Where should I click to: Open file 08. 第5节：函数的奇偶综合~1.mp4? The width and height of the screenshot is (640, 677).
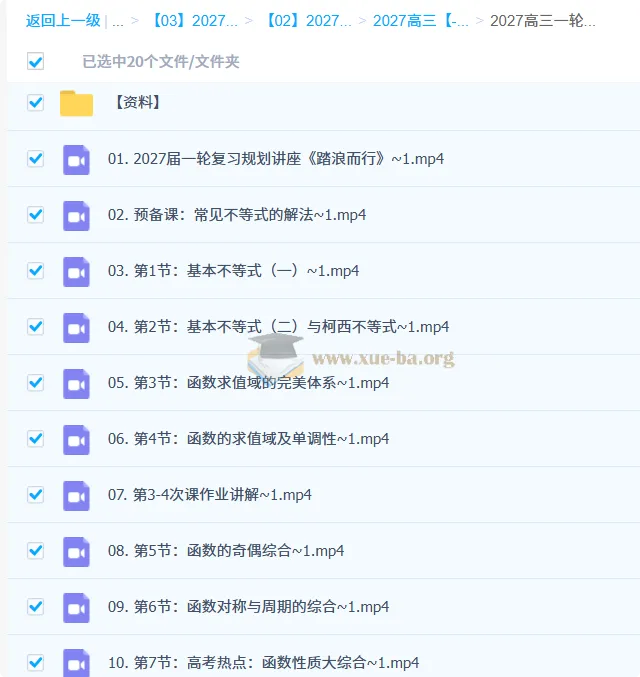[x=226, y=550]
